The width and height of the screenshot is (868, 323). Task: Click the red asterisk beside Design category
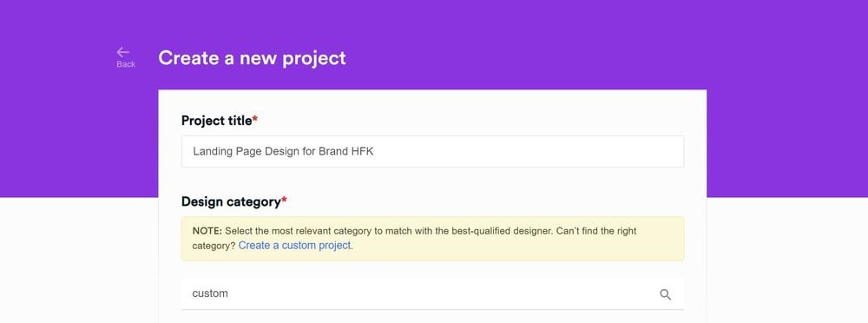[284, 200]
